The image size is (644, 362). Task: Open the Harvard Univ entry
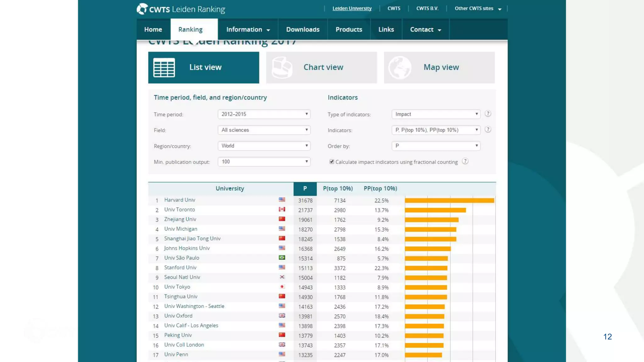coord(180,200)
